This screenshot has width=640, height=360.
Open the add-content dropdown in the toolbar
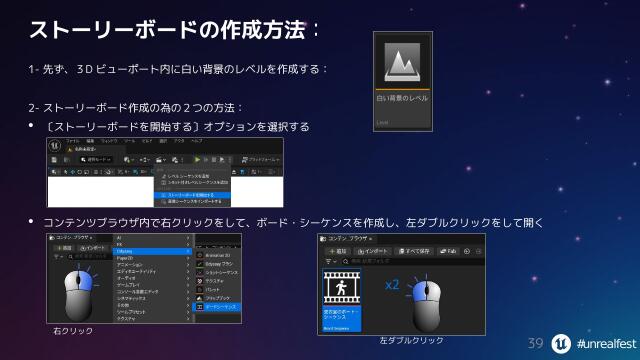(129, 160)
